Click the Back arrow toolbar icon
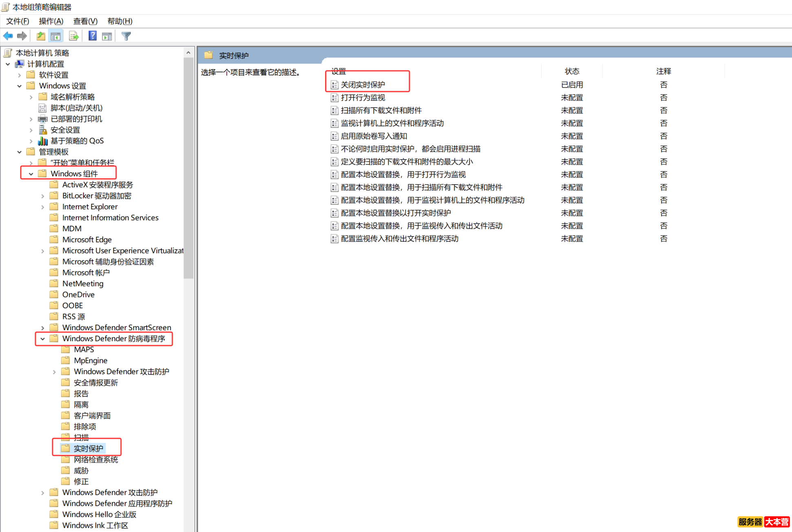The height and width of the screenshot is (532, 792). pyautogui.click(x=8, y=36)
